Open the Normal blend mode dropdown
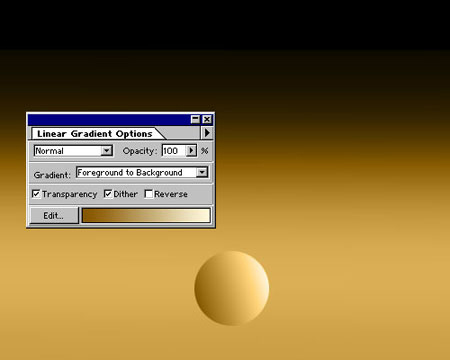 [106, 151]
